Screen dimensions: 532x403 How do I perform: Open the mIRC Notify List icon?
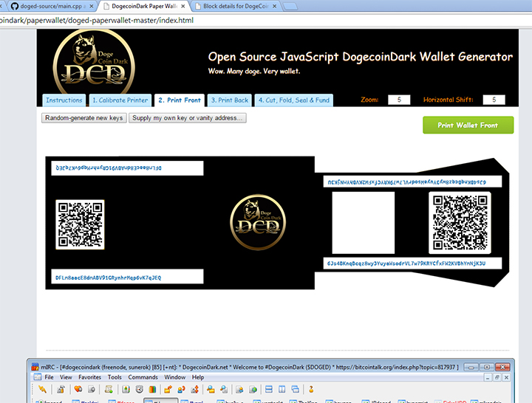239,390
